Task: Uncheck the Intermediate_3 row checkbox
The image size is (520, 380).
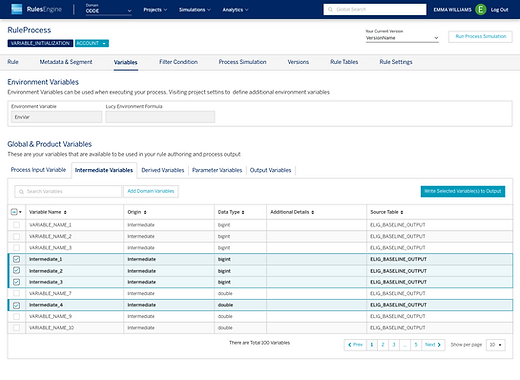Action: (x=16, y=282)
